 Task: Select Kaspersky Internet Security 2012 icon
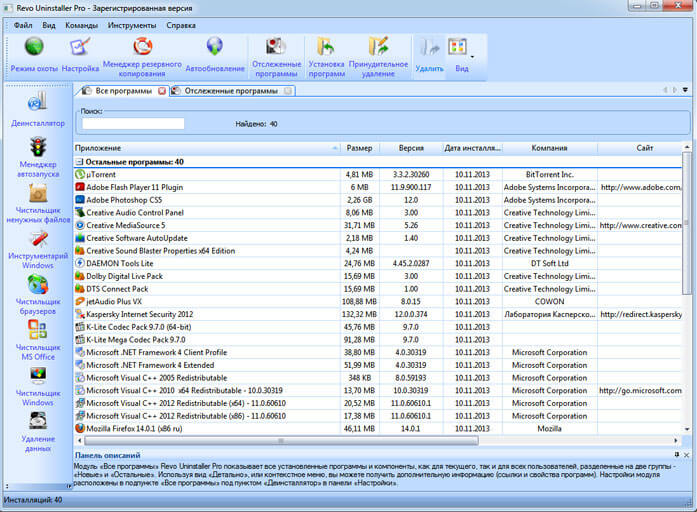coord(80,314)
